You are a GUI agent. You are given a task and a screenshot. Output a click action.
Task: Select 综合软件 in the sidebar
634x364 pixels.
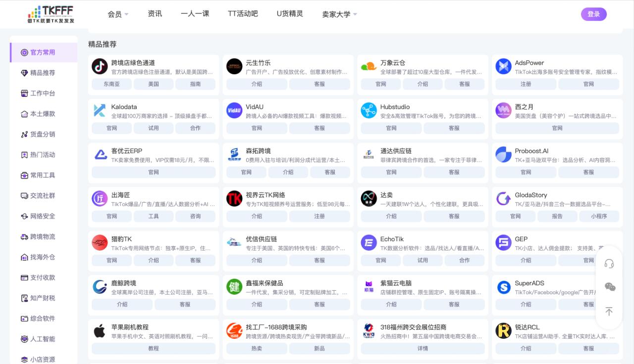(44, 318)
